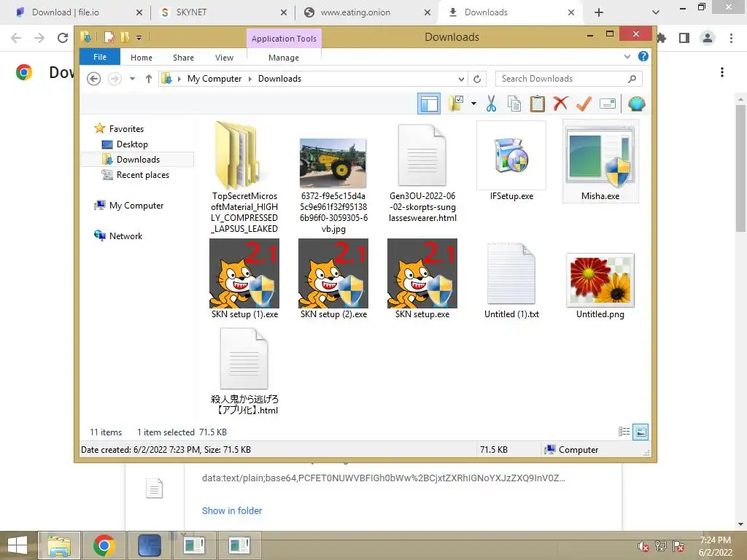Select My Computer in the navigation pane
The image size is (747, 560).
(x=136, y=205)
